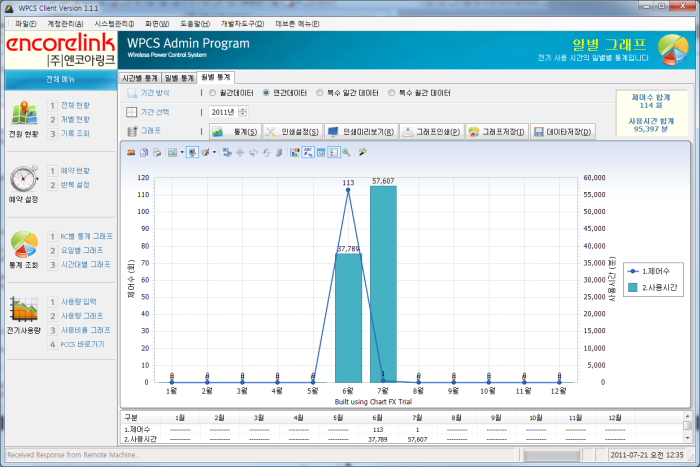Screen dimensions: 700x467
Task: Click 인쇄미리보기(R) button
Action: [x=361, y=132]
